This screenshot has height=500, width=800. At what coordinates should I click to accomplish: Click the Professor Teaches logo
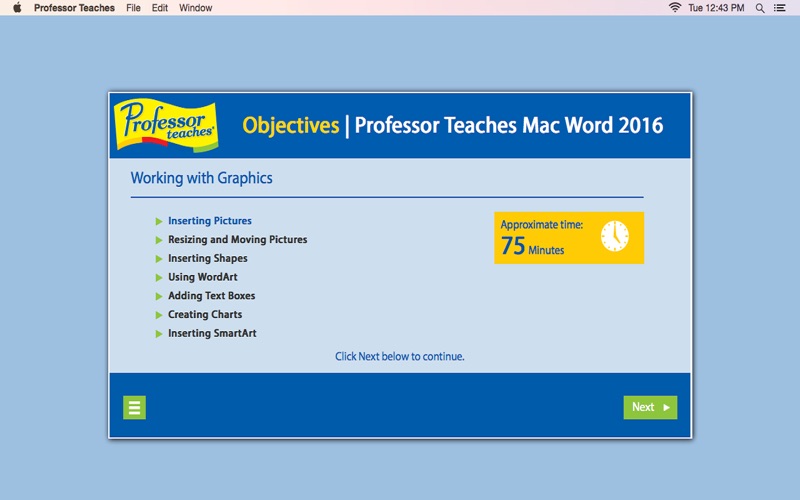(166, 125)
